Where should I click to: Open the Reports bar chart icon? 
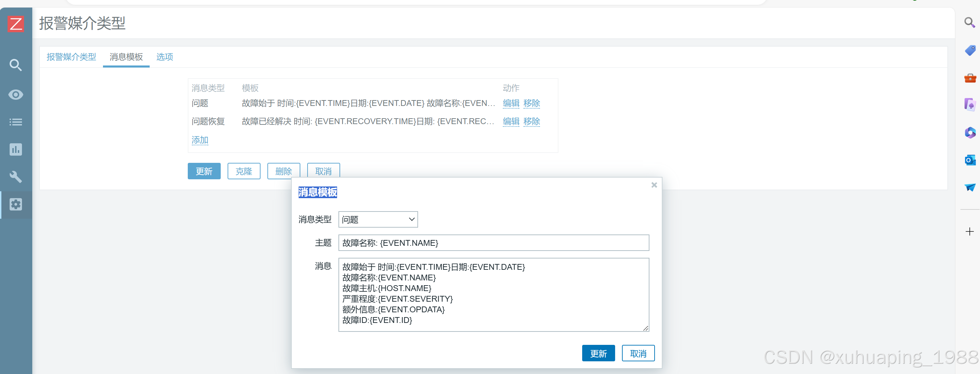click(15, 149)
